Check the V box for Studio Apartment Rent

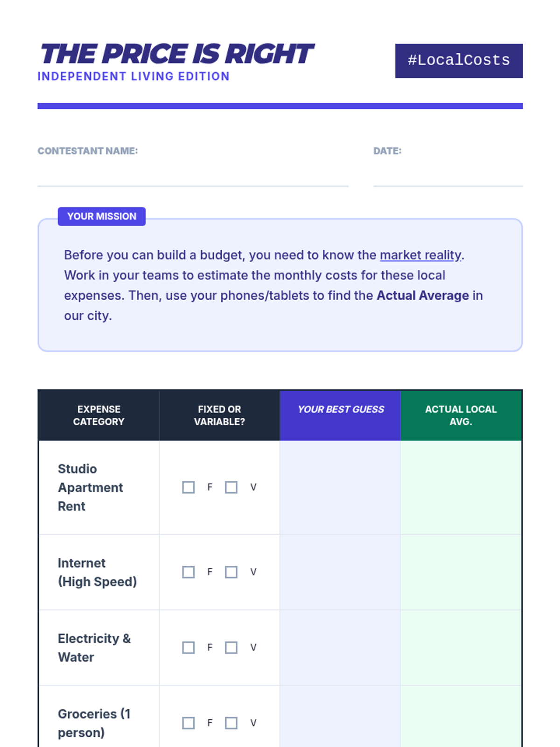point(231,487)
